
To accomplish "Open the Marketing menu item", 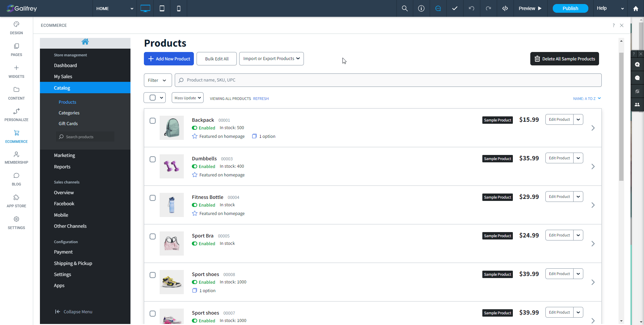I will click(x=64, y=155).
